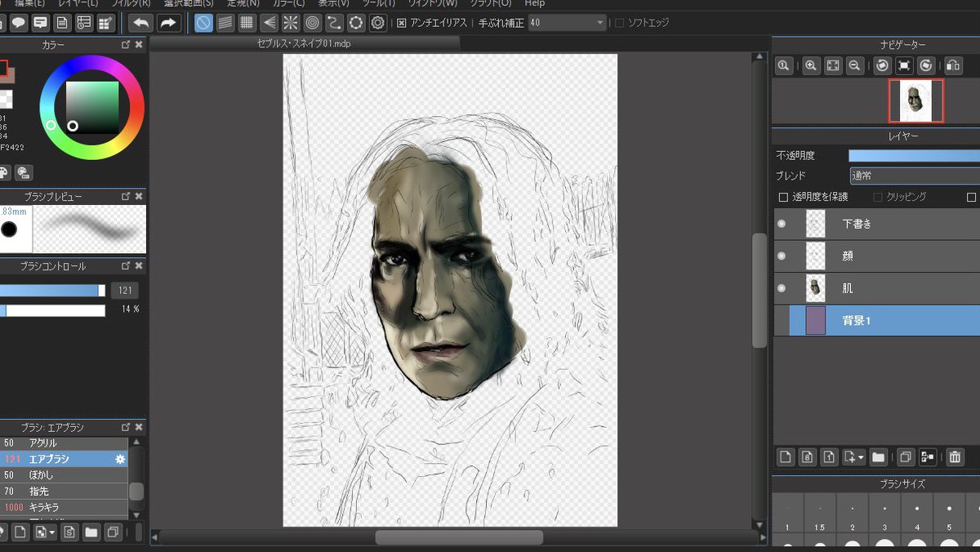Click Navigator 100% zoom icon
980x552 pixels.
(x=783, y=66)
